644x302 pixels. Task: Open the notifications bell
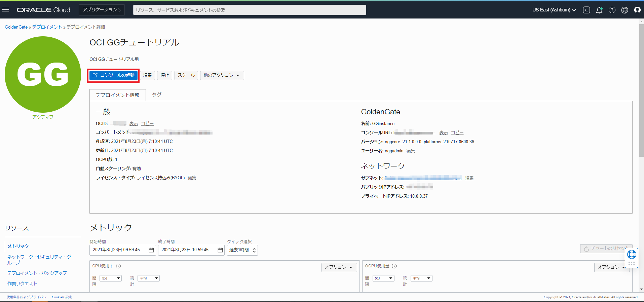click(x=599, y=10)
